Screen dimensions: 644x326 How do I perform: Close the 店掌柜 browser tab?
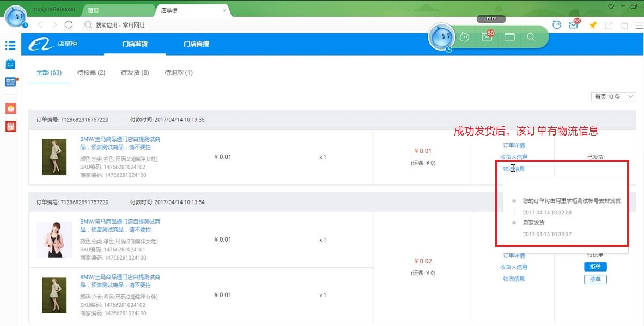coord(224,10)
